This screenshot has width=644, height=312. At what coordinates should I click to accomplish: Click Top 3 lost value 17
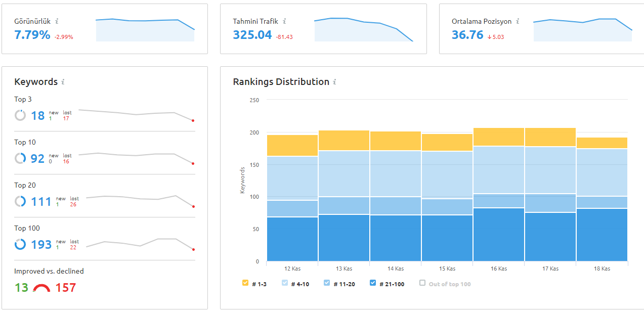pyautogui.click(x=66, y=118)
